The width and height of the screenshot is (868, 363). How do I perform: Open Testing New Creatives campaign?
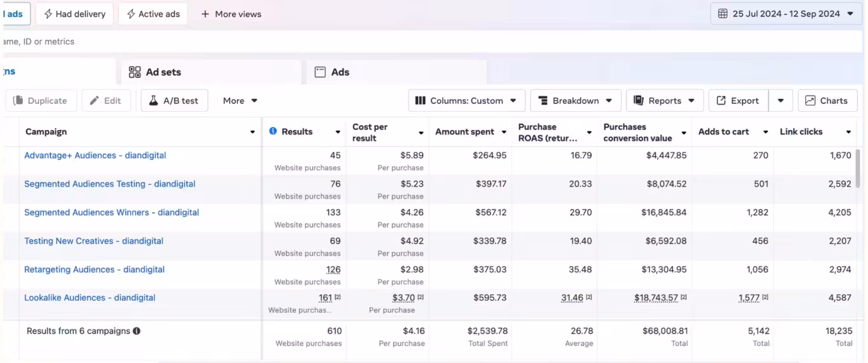[x=94, y=241]
